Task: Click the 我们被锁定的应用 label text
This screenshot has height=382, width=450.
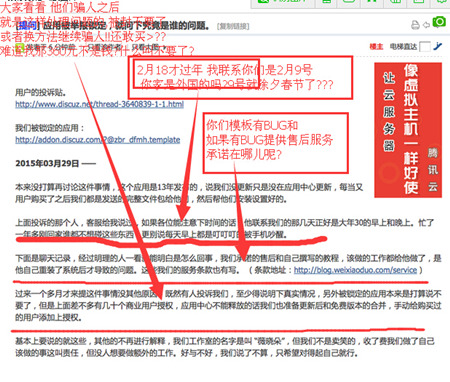Action: coord(50,128)
